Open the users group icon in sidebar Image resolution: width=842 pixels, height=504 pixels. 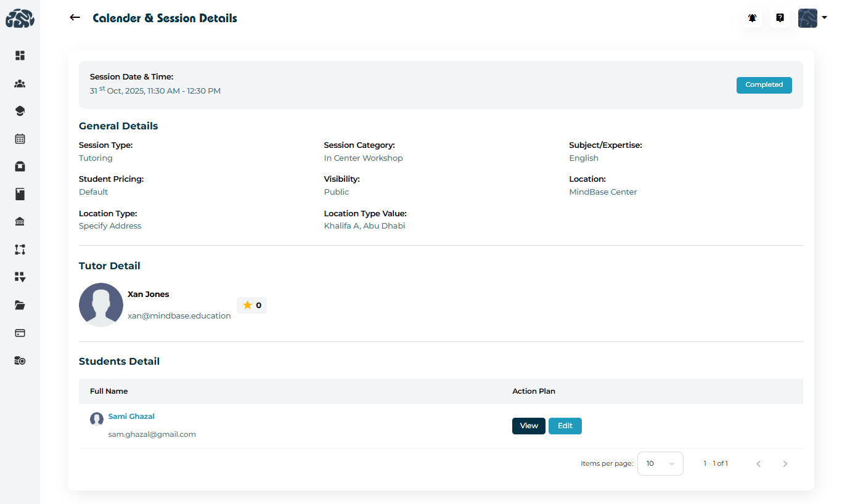pyautogui.click(x=20, y=84)
